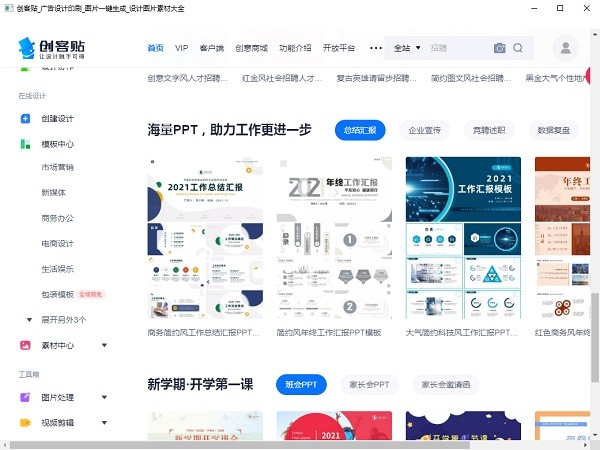600x450 pixels.
Task: Click the magnifier search icon
Action: coord(518,48)
